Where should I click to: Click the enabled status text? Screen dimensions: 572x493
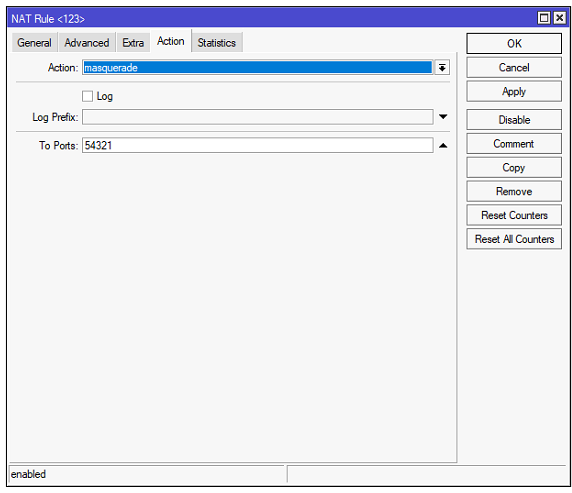tap(28, 474)
